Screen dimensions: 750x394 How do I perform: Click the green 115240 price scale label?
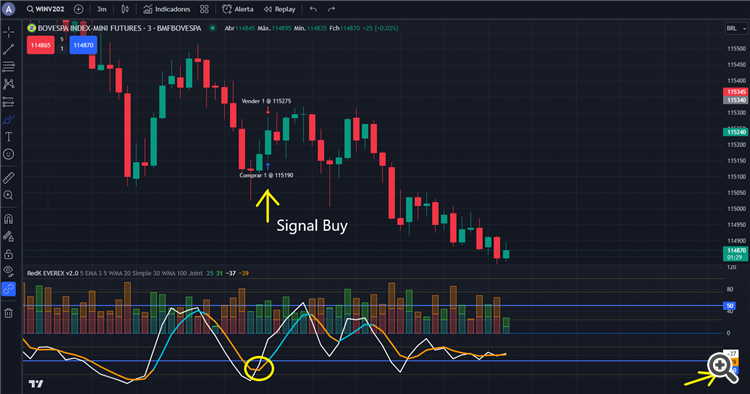point(736,132)
